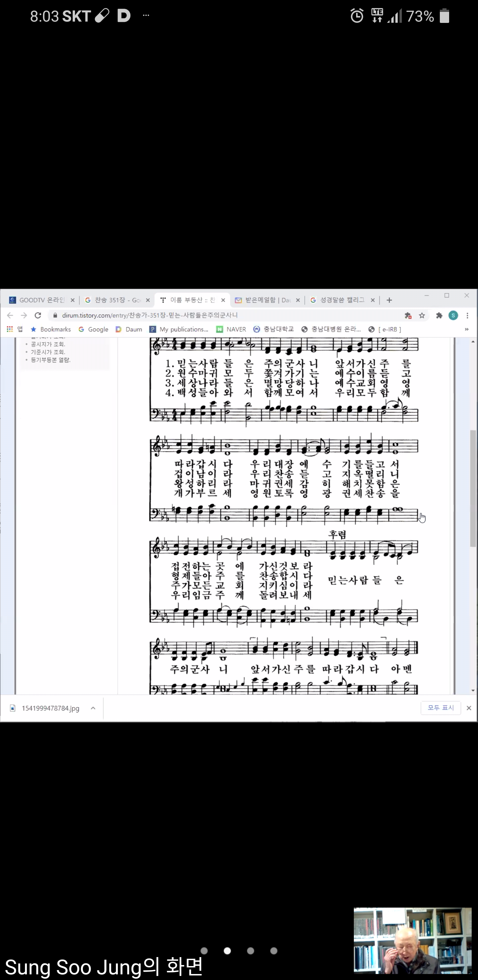This screenshot has height=980, width=478.
Task: Close the 성경말씀 캘리그 tab
Action: click(x=373, y=300)
